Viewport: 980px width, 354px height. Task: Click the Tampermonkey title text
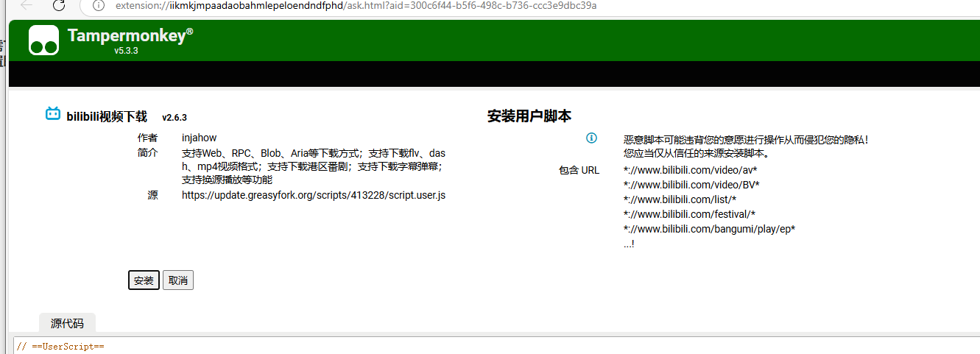(130, 35)
